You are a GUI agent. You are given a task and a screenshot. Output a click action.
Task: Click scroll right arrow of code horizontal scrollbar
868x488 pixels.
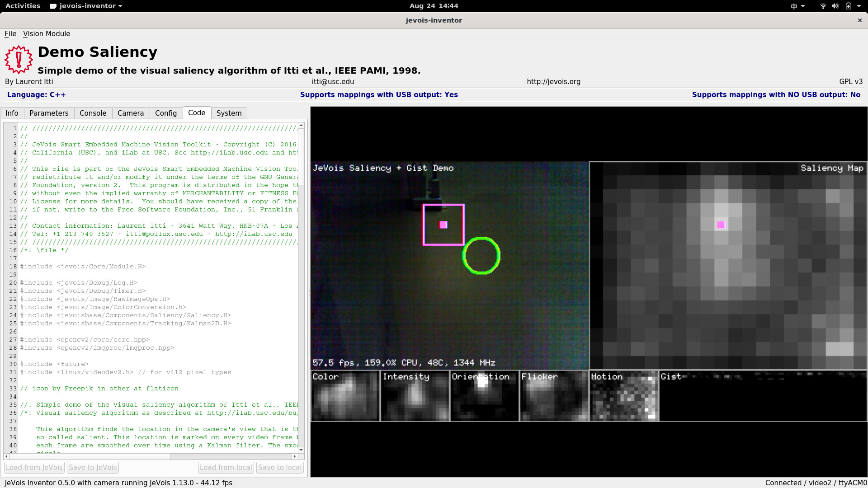(294, 456)
